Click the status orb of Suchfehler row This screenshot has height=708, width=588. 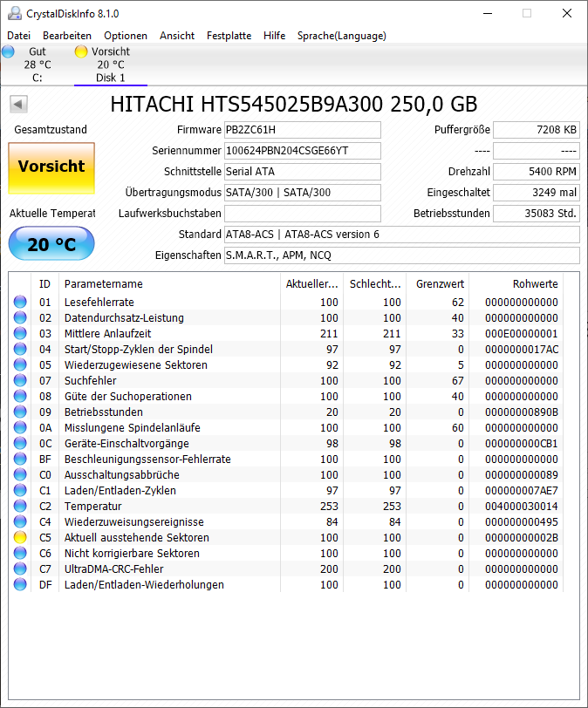click(20, 380)
